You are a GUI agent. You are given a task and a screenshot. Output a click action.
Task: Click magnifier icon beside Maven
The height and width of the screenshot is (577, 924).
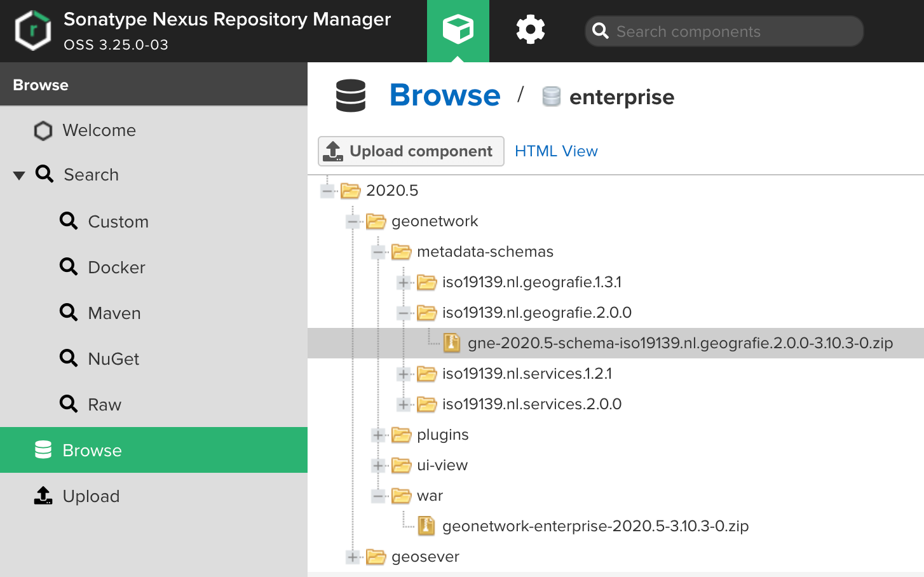[x=69, y=312]
